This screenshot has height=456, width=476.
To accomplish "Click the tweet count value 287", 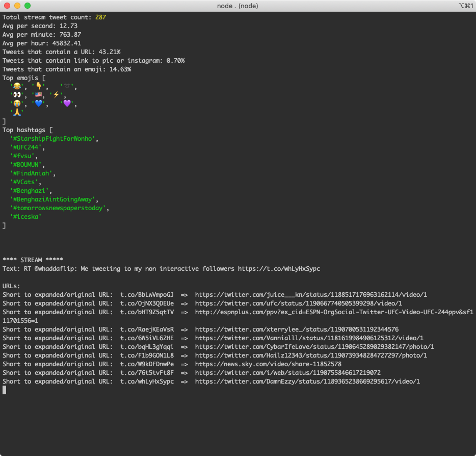I will coord(100,17).
